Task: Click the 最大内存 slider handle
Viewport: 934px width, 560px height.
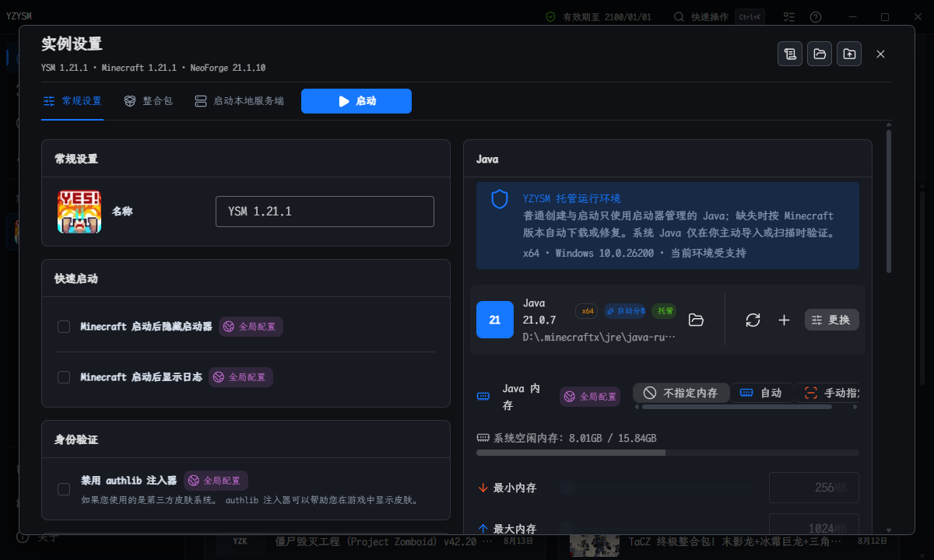Action: pos(567,528)
